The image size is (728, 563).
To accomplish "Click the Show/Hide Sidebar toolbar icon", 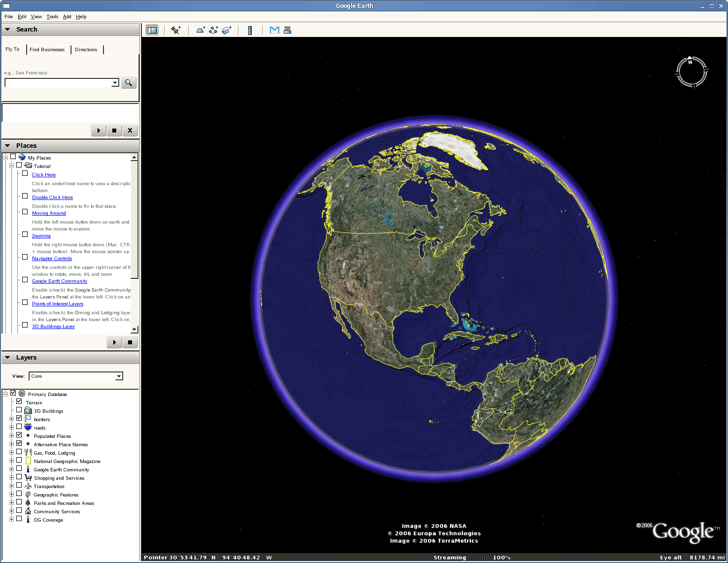I will tap(152, 30).
